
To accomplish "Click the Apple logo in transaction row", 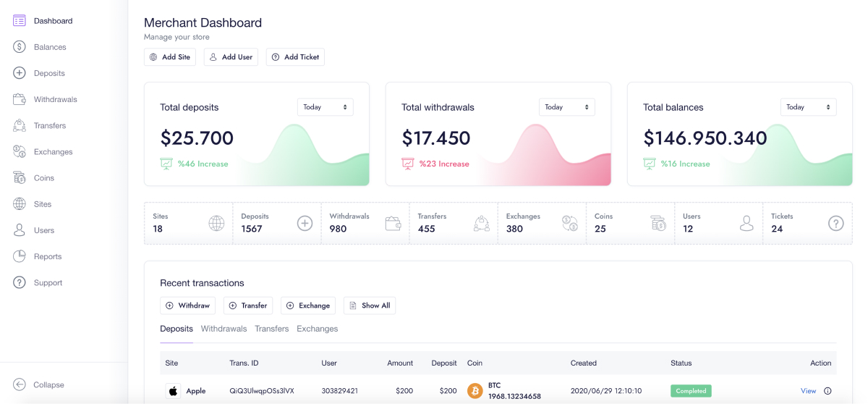I will pyautogui.click(x=173, y=391).
